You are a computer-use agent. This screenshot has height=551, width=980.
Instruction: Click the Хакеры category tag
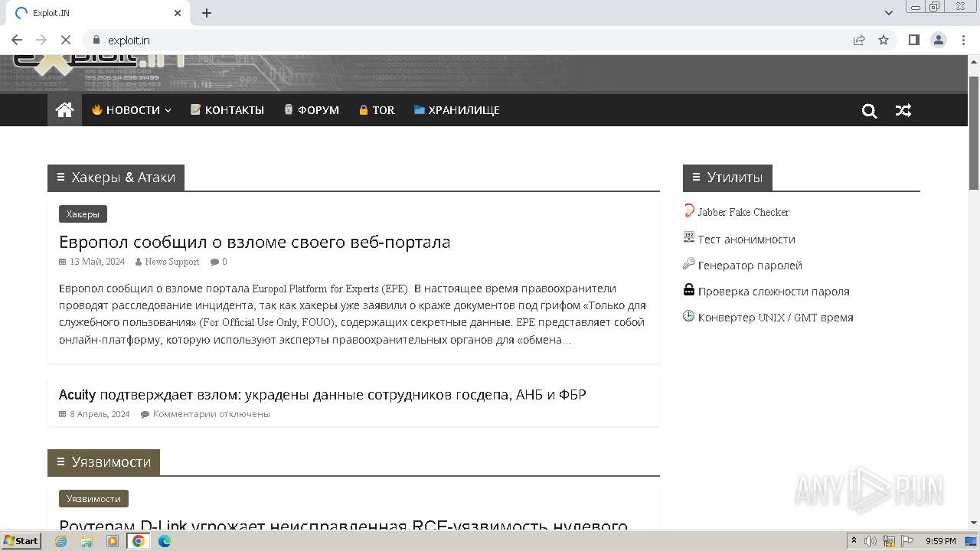(83, 214)
